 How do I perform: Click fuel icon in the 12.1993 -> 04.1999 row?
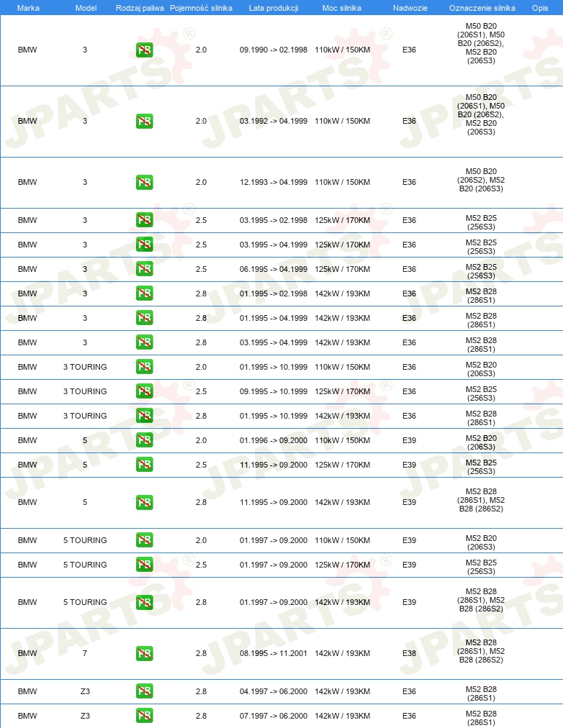pos(145,183)
